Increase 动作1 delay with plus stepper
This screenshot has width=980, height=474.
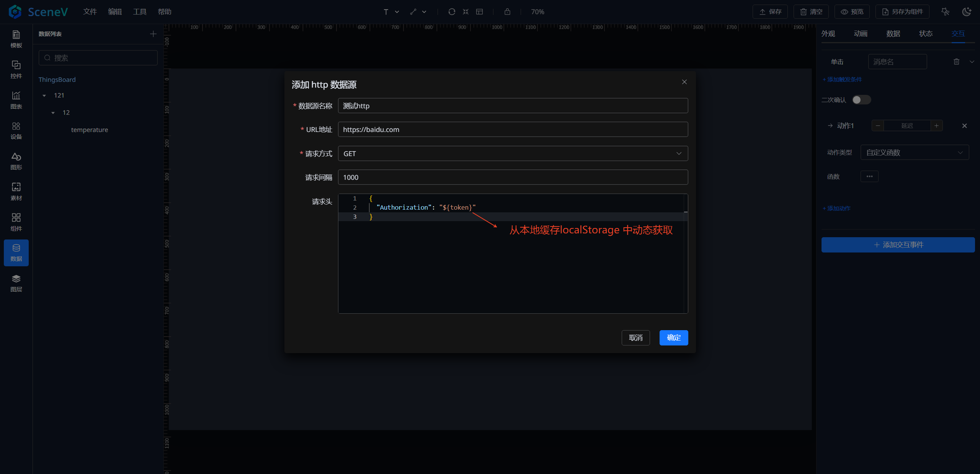click(936, 126)
